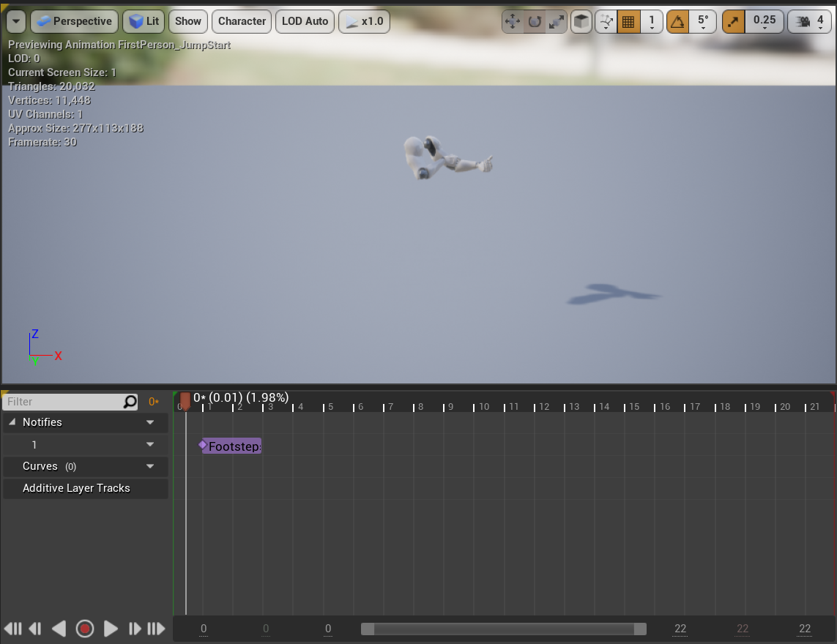Jump to the start of the animation
Image resolution: width=837 pixels, height=644 pixels.
[12, 629]
